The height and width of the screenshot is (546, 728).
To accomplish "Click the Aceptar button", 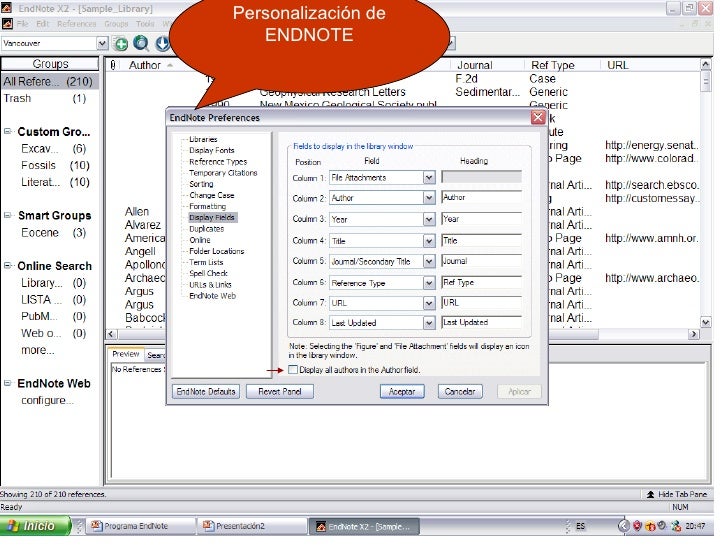I will point(402,391).
